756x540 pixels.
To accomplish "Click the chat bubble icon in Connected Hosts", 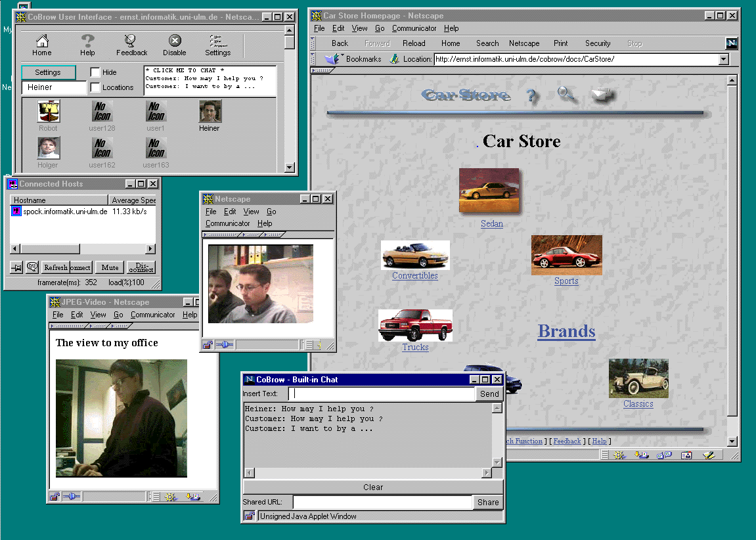I will [32, 267].
